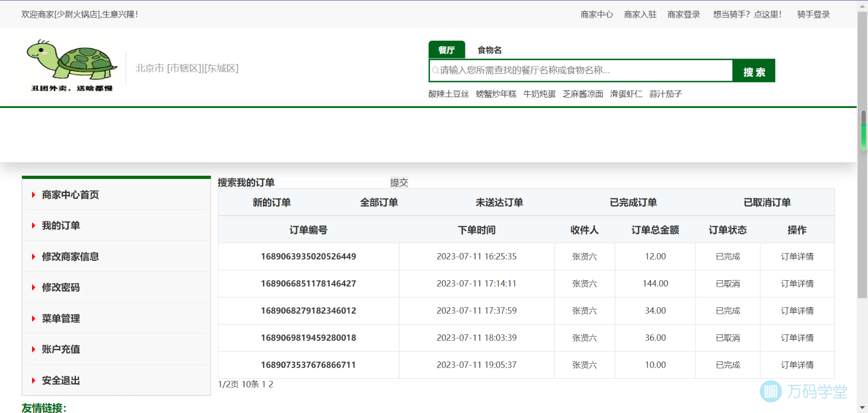
Task: Open 订单详情 for order 1689063935020526449
Action: pos(797,256)
